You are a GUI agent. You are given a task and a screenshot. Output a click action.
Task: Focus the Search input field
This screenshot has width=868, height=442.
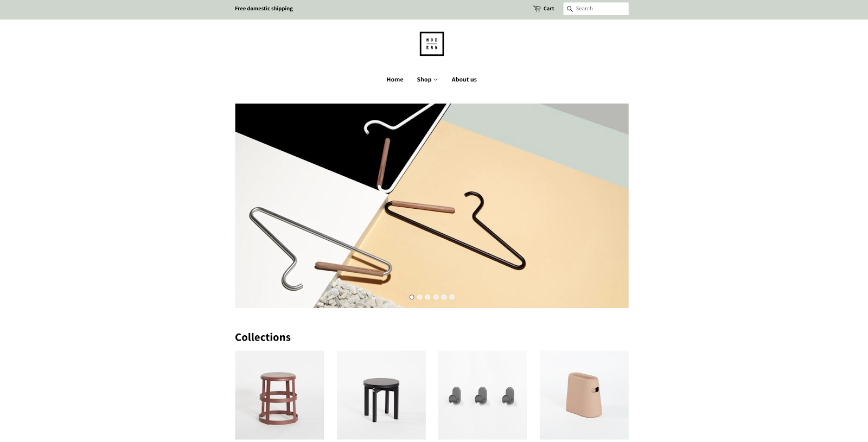coord(596,9)
